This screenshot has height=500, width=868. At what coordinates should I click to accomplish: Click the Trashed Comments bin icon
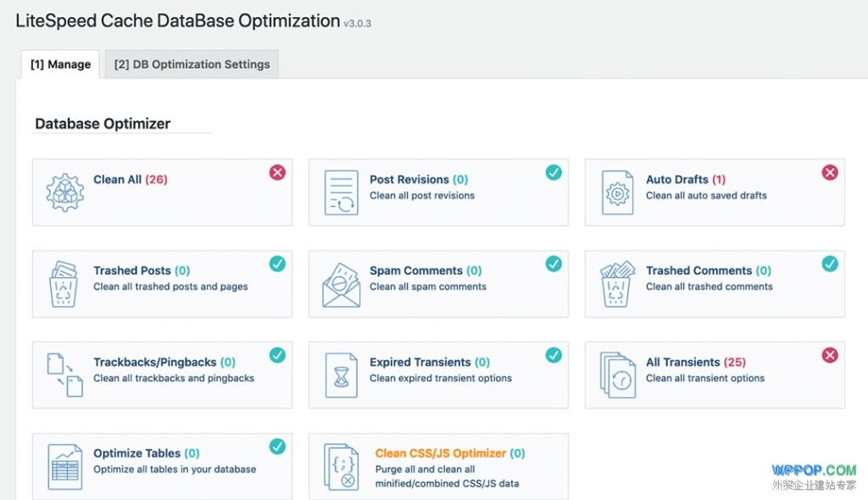click(617, 284)
